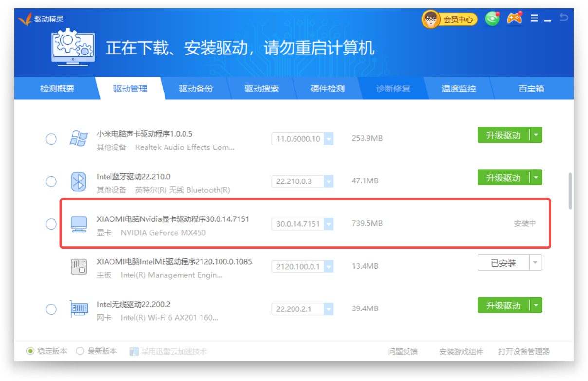Switch to the 驱动备份 tab
Screen dimensions: 588x381
(x=196, y=89)
